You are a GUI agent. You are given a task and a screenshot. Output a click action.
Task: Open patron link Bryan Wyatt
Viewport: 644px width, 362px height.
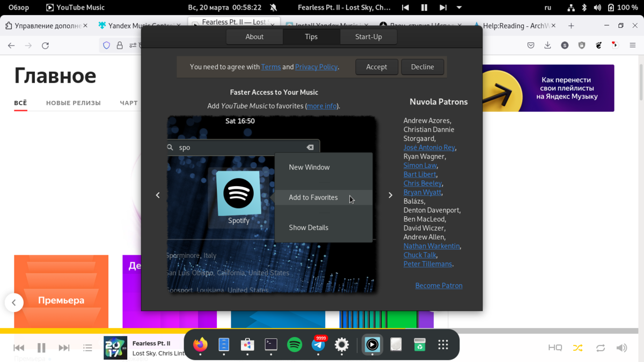tap(422, 192)
